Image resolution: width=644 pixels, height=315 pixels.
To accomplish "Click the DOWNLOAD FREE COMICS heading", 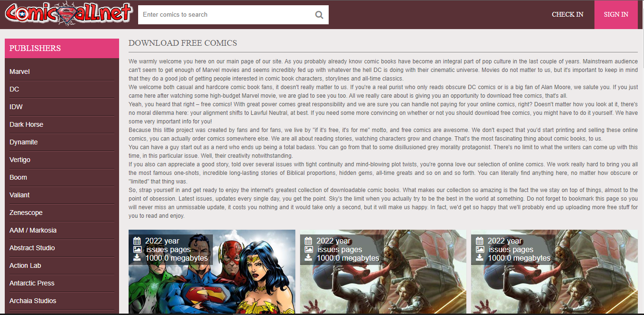I will (x=183, y=43).
